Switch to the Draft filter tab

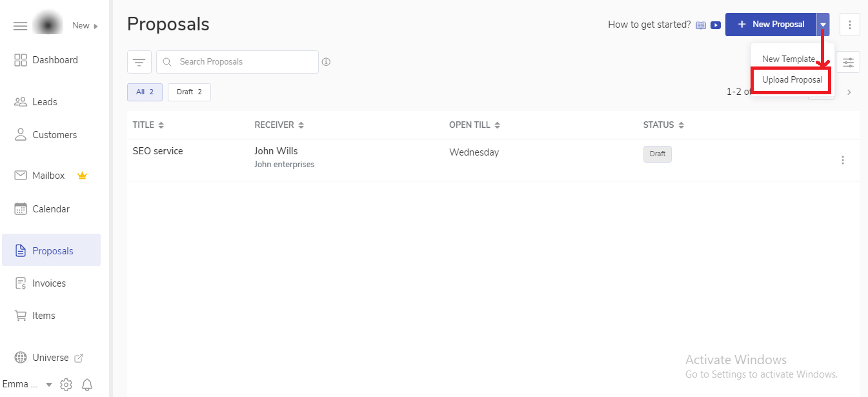click(x=189, y=92)
